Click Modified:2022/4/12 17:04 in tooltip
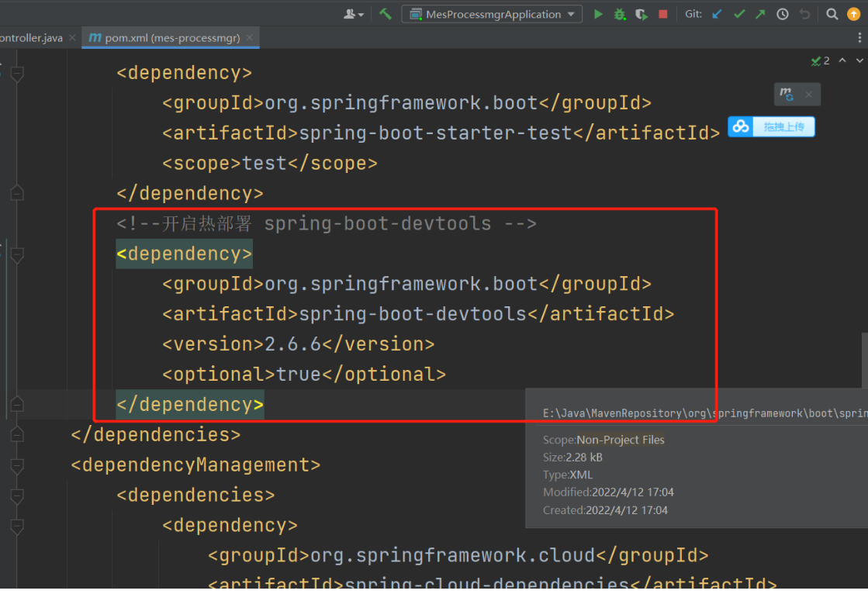Viewport: 868px width, 594px height. [608, 492]
